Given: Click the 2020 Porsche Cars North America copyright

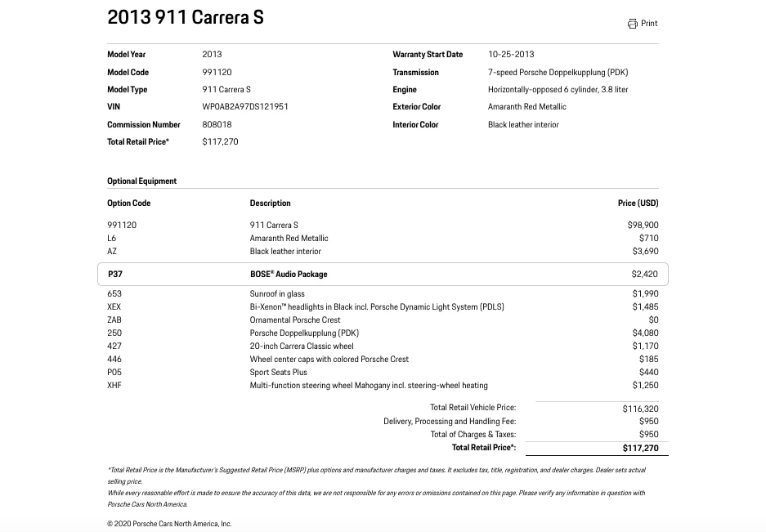Looking at the screenshot, I should coord(169,524).
